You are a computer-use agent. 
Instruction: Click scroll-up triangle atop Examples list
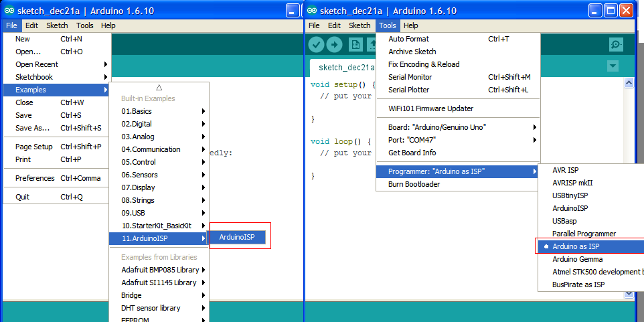click(159, 87)
